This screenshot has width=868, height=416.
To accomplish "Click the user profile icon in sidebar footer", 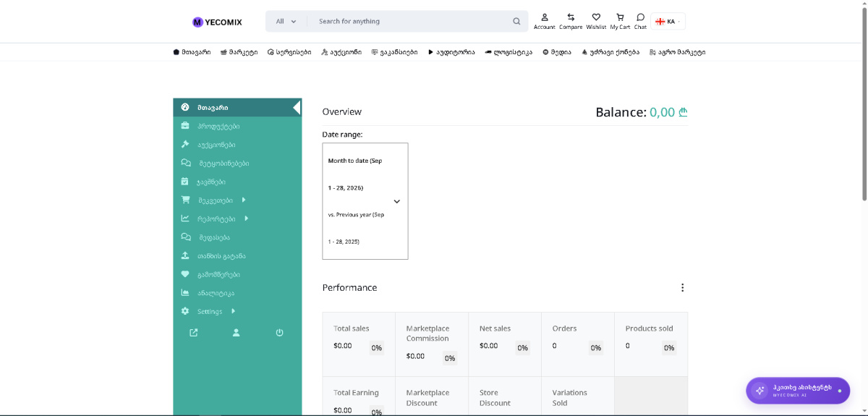I will click(x=236, y=333).
